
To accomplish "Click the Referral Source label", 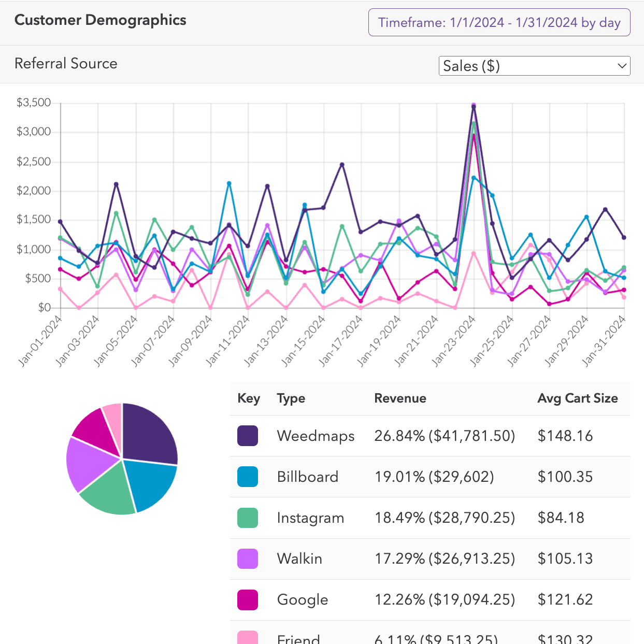I will coord(66,64).
